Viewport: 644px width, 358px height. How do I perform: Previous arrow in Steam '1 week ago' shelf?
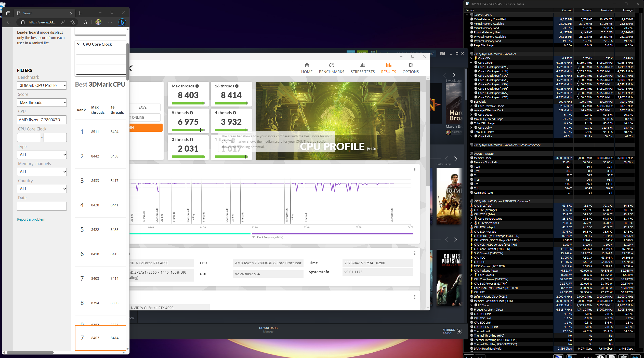(x=445, y=75)
